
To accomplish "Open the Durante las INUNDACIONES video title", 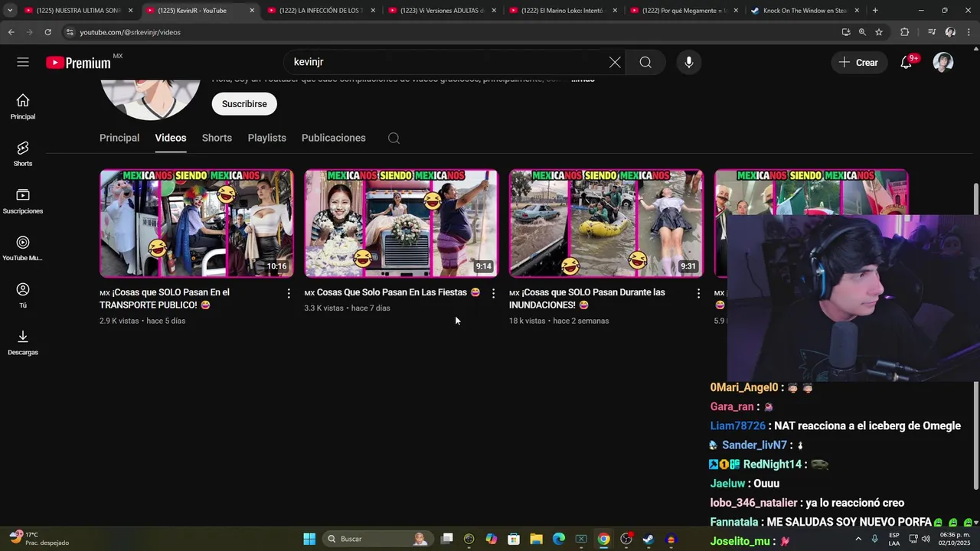I will tap(587, 298).
